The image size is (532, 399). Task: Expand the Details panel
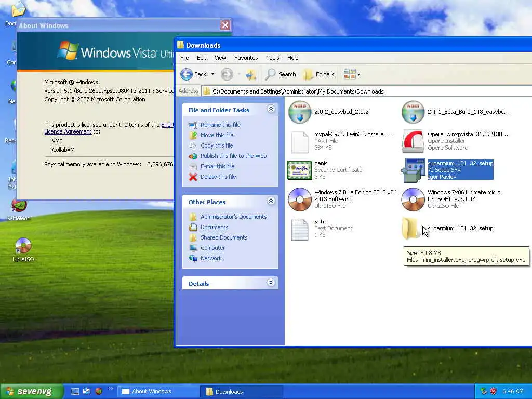tap(271, 283)
